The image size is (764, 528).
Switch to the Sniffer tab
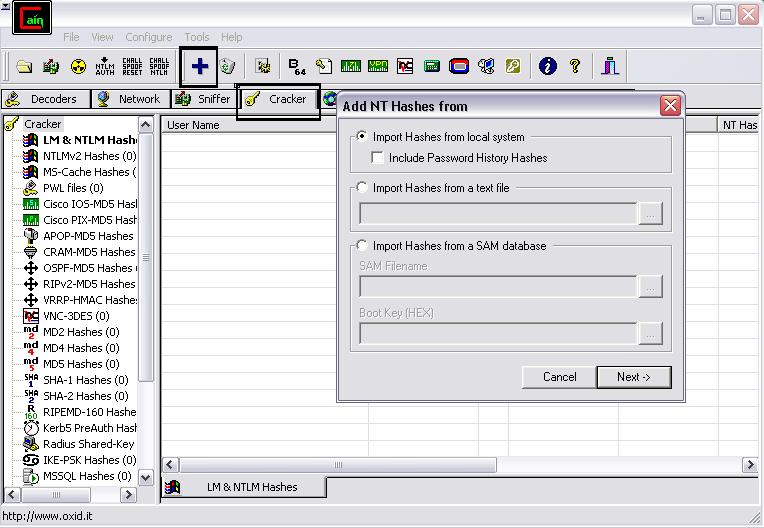click(x=204, y=99)
